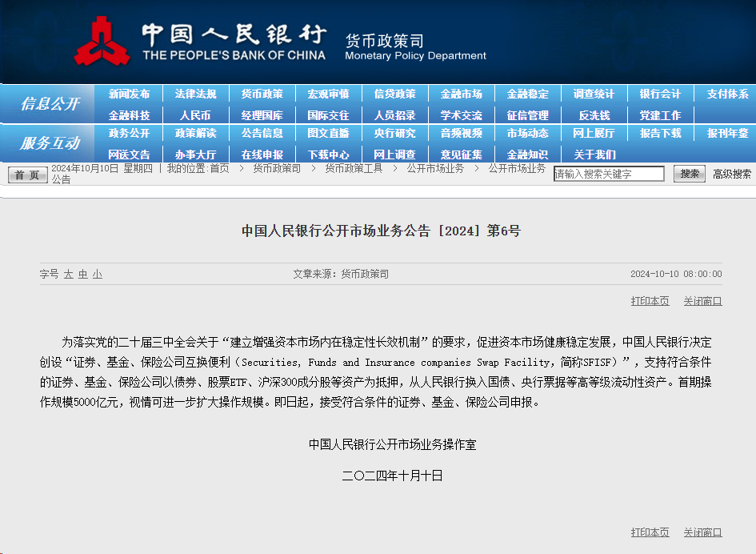
Task: Focus the search keyword input field
Action: (609, 174)
